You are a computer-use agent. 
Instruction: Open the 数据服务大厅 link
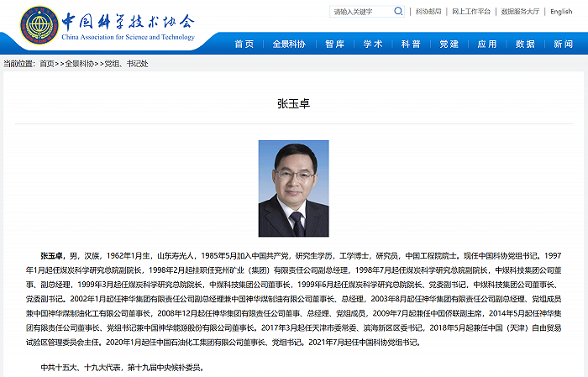point(520,12)
